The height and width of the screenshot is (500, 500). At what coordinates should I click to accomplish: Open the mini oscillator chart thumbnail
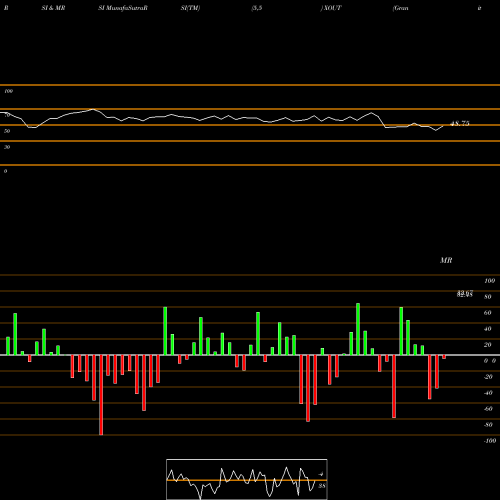[x=247, y=479]
